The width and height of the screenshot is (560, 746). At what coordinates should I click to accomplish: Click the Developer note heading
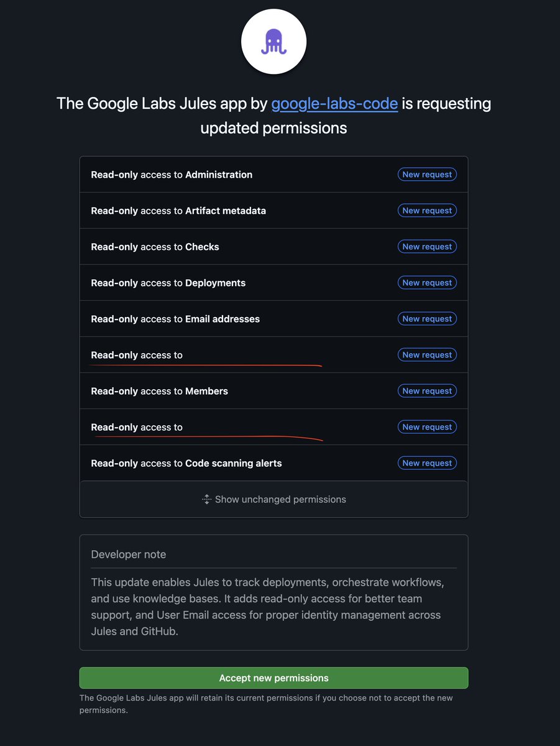pos(129,555)
